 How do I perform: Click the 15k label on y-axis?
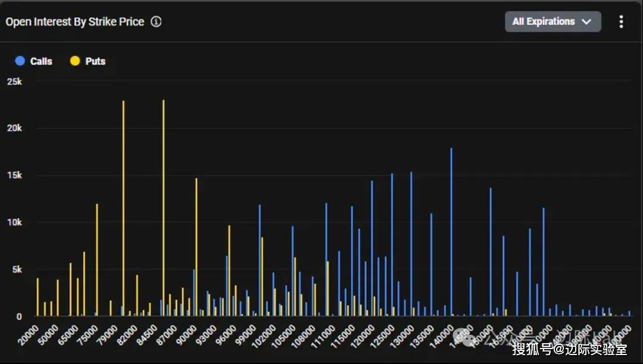pyautogui.click(x=14, y=175)
